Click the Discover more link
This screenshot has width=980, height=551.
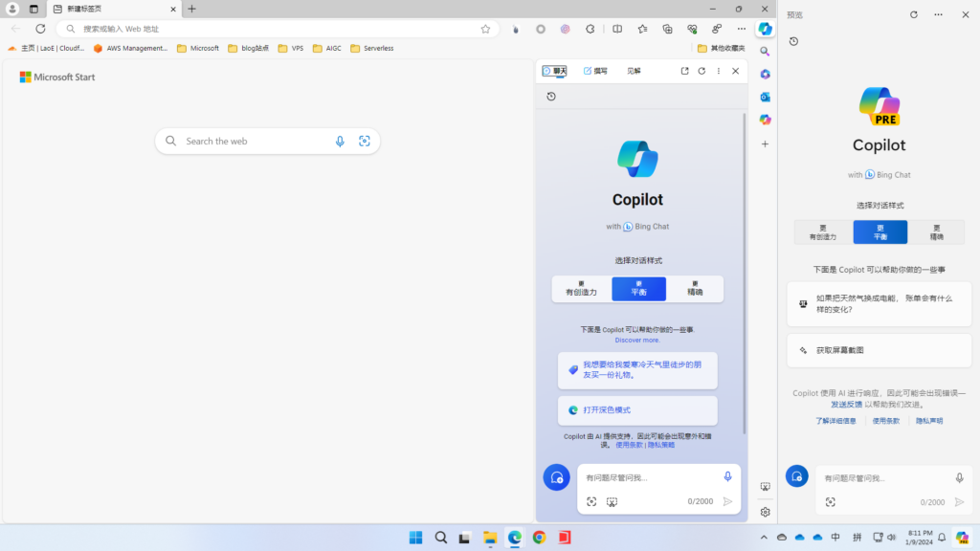pos(637,340)
